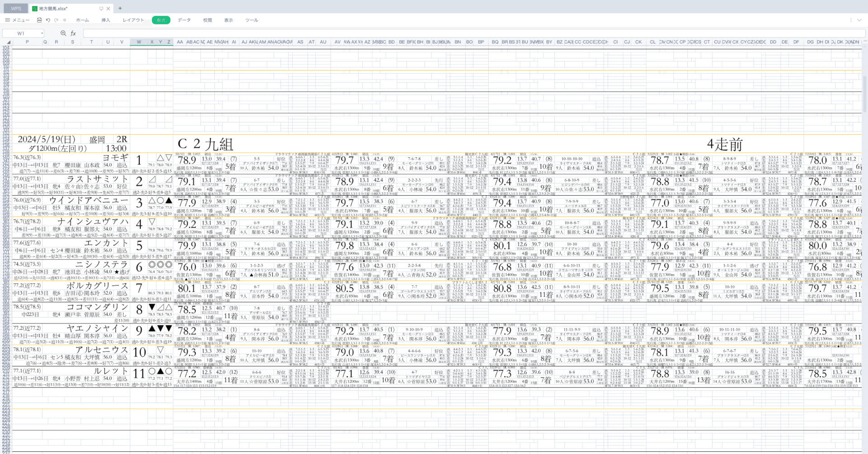Image resolution: width=868 pixels, height=454 pixels.
Task: Open the 挿入 ribbon tab
Action: pos(106,20)
